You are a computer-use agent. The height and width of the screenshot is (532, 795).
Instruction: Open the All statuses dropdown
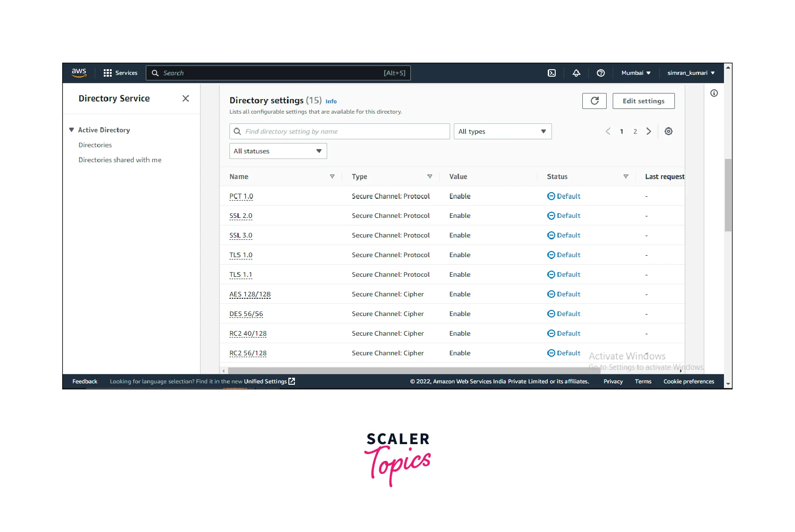[x=278, y=151]
